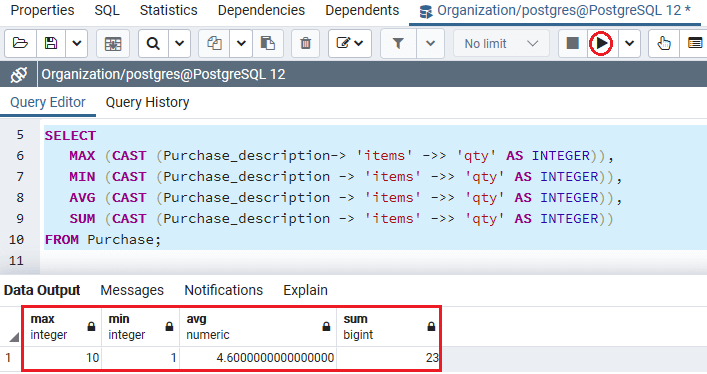Screen dimensions: 707x374
Task: Select the avg cell 4.6000000000000000
Action: click(258, 358)
